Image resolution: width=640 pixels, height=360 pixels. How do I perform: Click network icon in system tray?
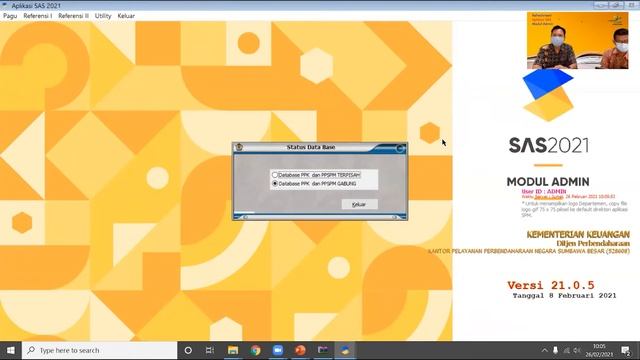tap(567, 350)
